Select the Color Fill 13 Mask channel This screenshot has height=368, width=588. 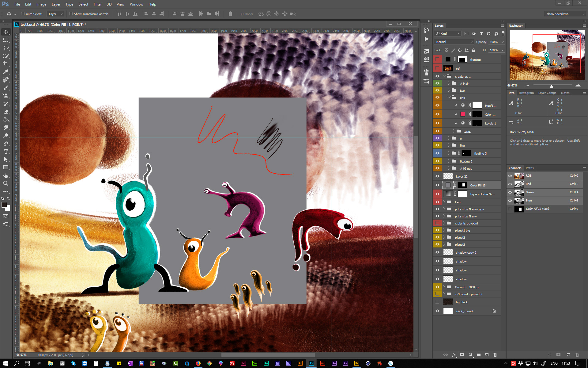pyautogui.click(x=545, y=209)
